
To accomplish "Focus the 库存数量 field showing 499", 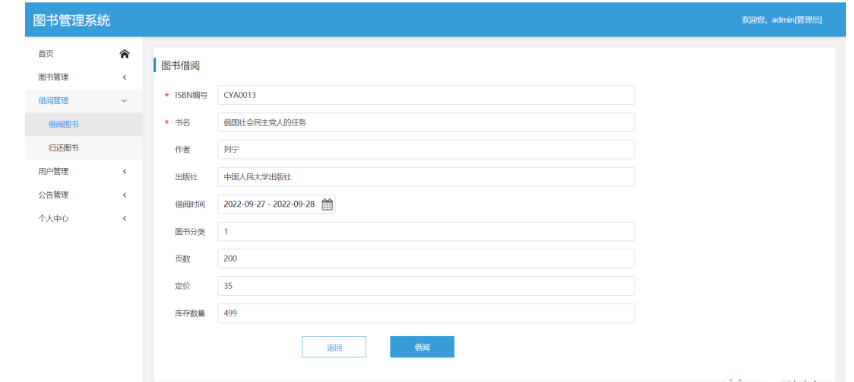I will [426, 313].
